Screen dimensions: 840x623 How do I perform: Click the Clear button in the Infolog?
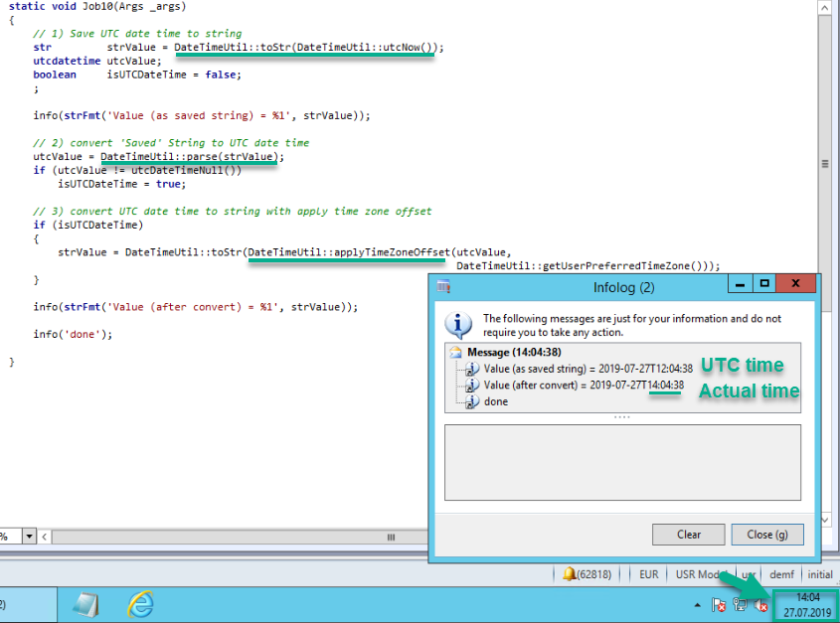pyautogui.click(x=688, y=534)
